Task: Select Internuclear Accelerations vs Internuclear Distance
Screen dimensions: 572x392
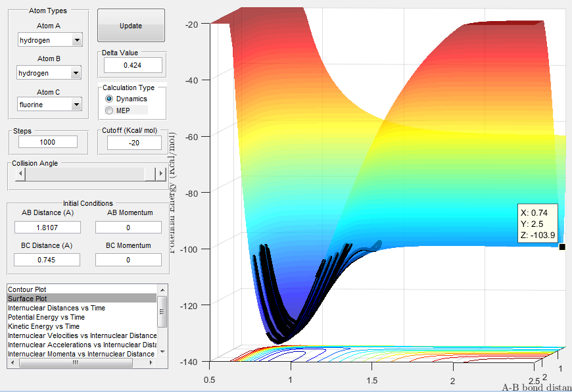Action: (x=82, y=345)
